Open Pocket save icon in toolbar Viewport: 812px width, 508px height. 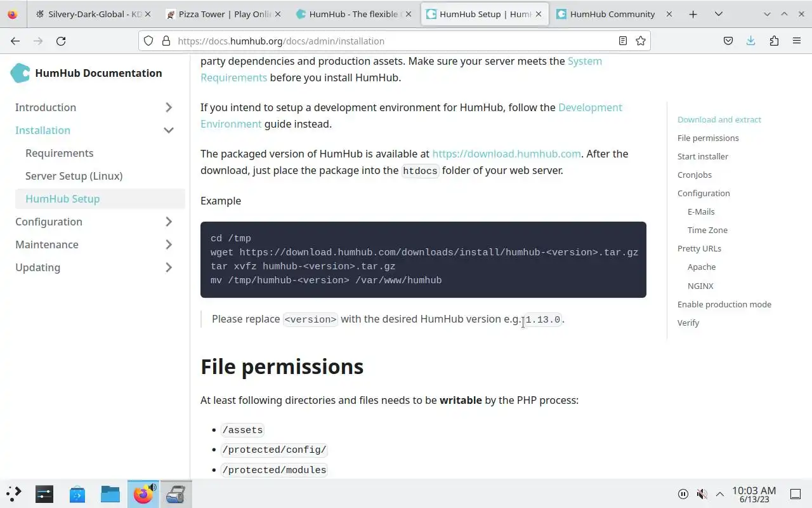pos(728,41)
